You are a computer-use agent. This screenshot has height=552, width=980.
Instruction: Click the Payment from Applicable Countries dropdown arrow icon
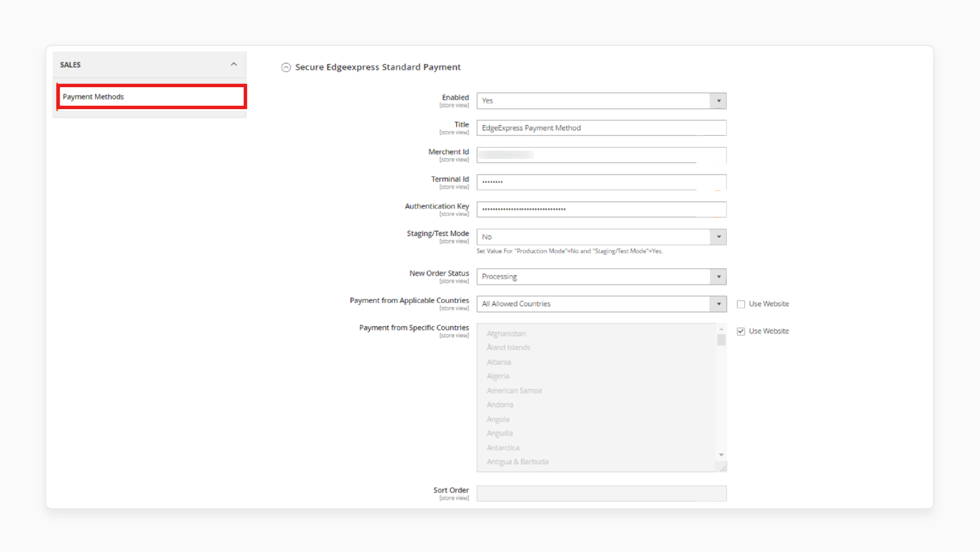[719, 304]
